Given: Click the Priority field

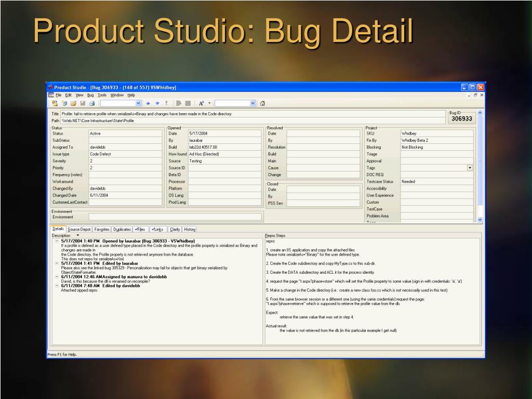Looking at the screenshot, I should pos(125,168).
